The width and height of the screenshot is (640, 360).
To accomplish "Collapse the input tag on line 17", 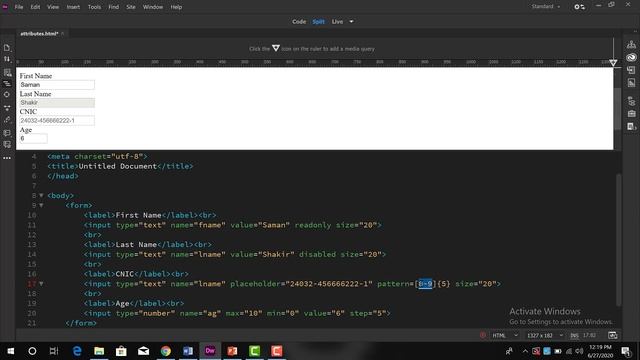I will tap(41, 284).
